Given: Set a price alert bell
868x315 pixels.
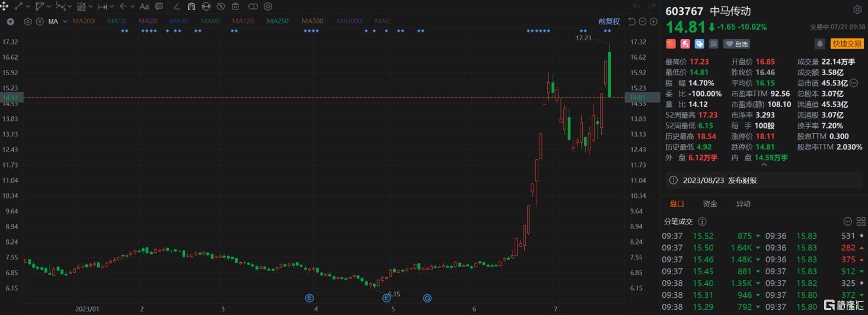Looking at the screenshot, I should coord(820,44).
